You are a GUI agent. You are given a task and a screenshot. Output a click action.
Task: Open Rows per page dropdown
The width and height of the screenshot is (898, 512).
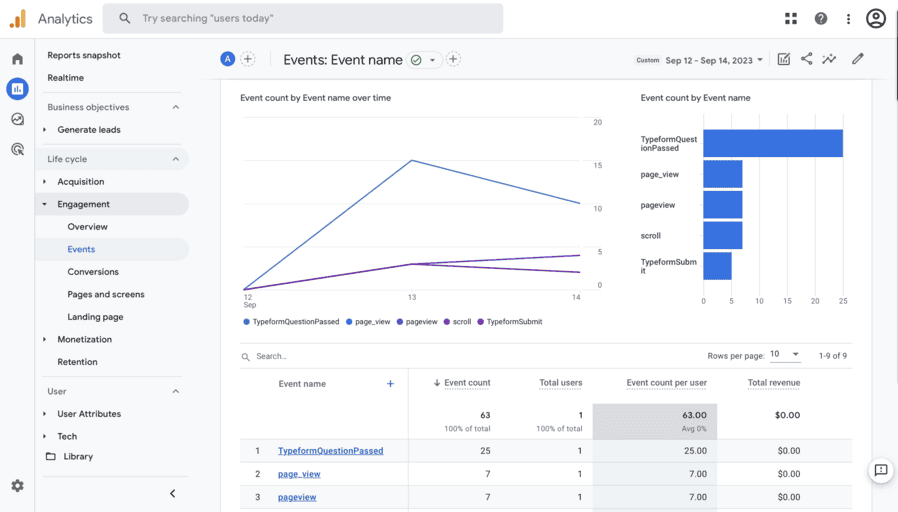(x=784, y=355)
